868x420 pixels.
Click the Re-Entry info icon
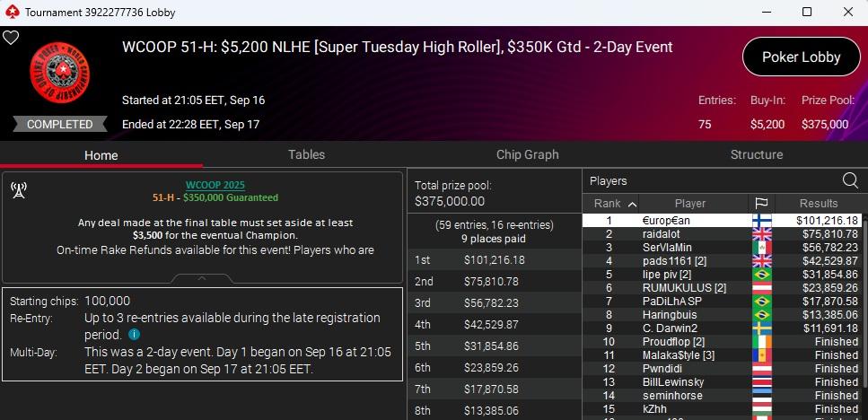click(134, 334)
